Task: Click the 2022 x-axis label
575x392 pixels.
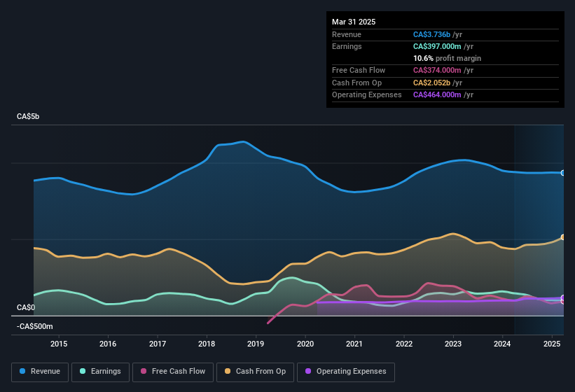Action: [x=403, y=344]
